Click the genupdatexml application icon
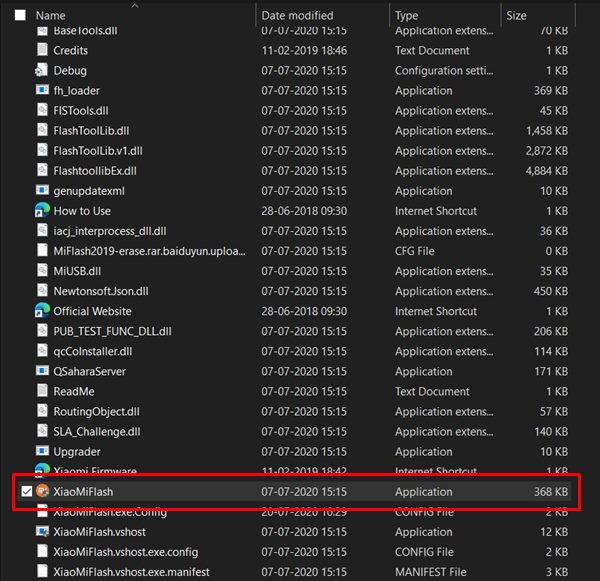600x581 pixels. pyautogui.click(x=42, y=190)
